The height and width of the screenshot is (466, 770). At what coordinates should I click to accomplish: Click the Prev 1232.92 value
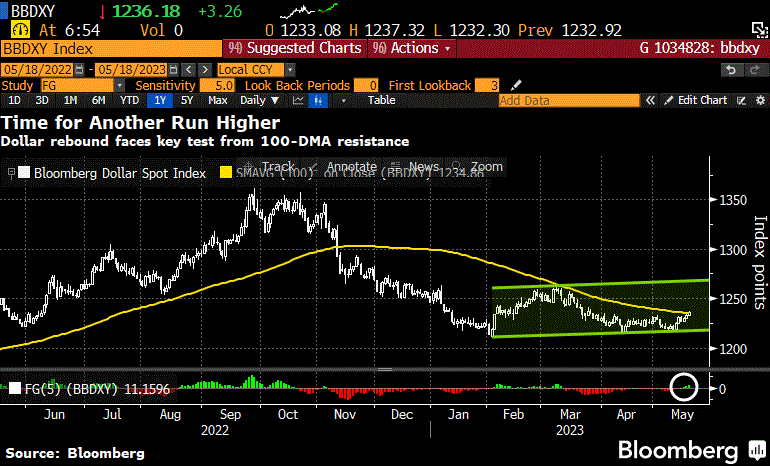click(x=570, y=30)
